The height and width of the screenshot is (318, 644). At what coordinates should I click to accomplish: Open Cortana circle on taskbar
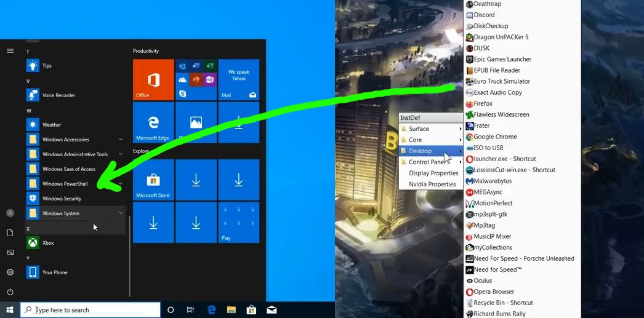[171, 310]
